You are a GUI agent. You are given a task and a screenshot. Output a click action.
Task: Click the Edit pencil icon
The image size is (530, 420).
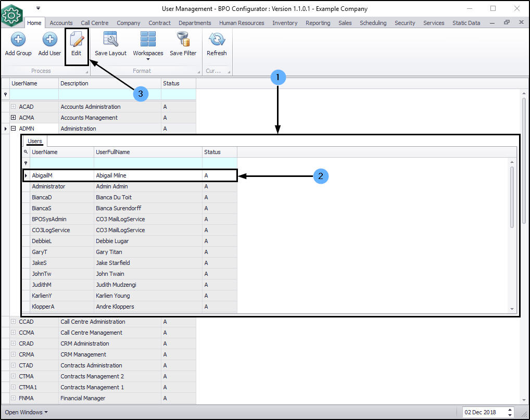(x=77, y=39)
